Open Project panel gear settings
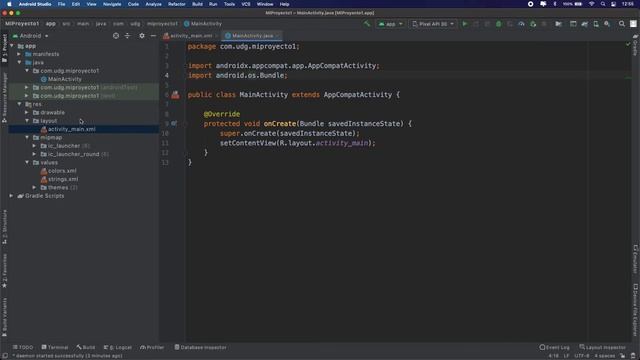This screenshot has width=640, height=360. [142, 36]
